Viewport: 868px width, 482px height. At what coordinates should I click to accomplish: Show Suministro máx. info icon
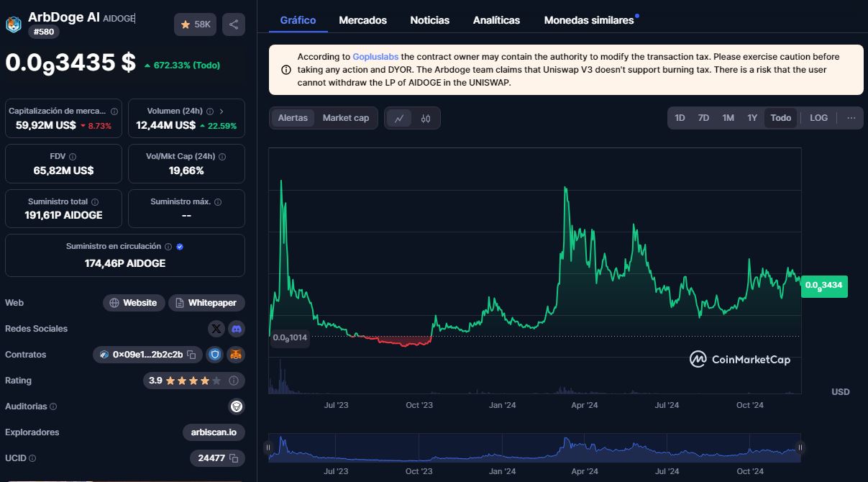coord(218,202)
